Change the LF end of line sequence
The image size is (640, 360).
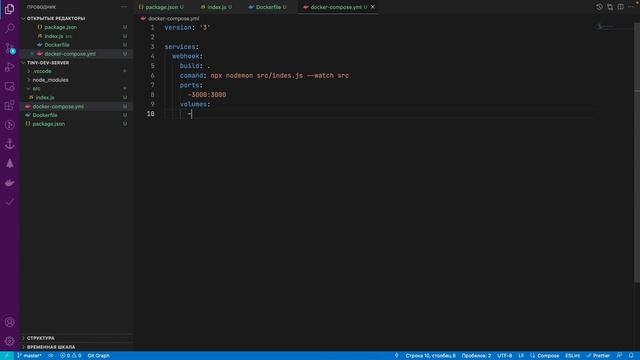(521, 356)
